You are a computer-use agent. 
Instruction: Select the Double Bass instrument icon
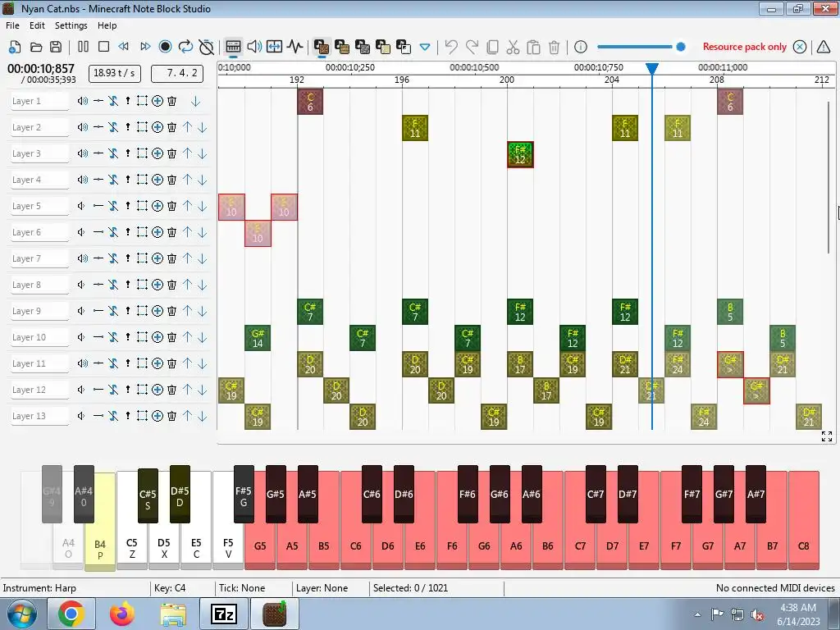click(342, 47)
